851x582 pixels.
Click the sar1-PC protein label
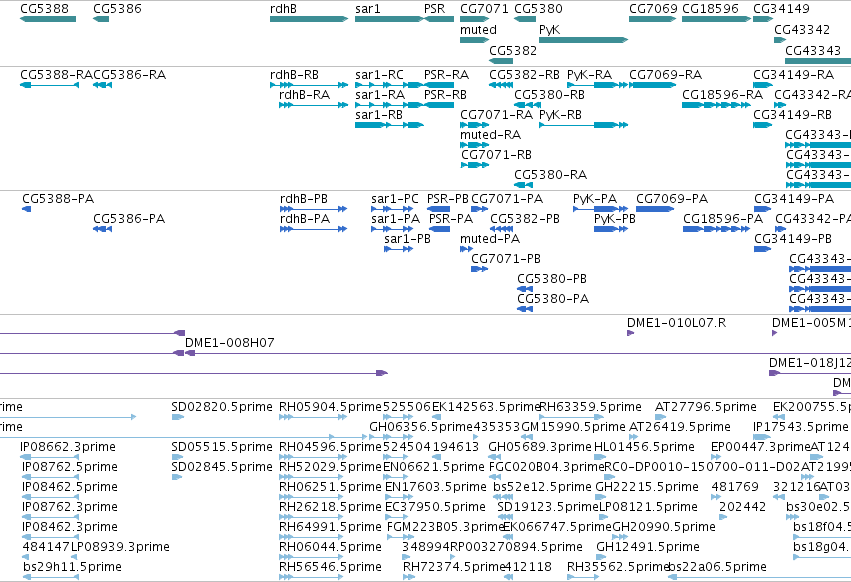[395, 199]
